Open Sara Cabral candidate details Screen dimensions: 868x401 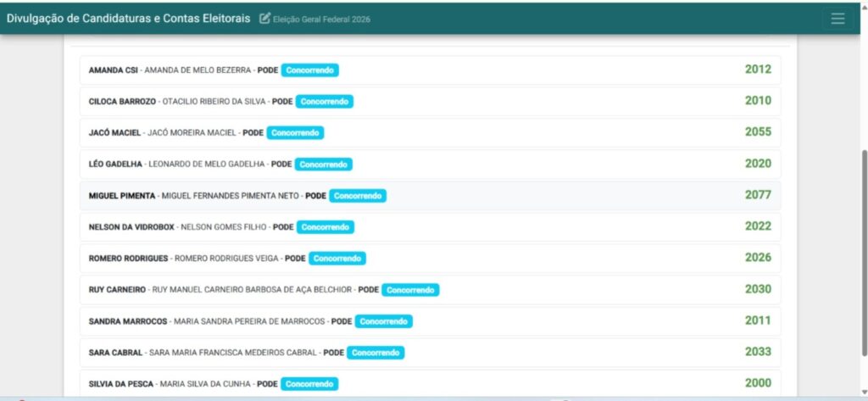(430, 353)
